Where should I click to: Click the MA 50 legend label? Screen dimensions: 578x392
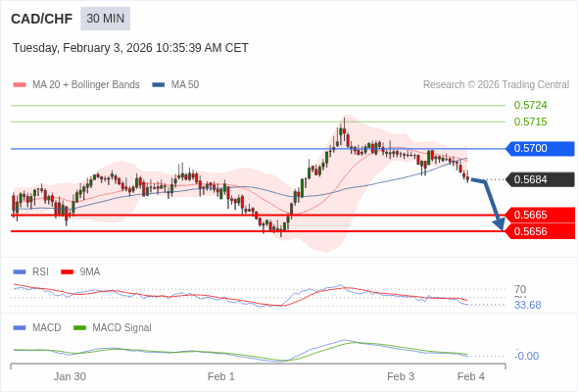pos(185,85)
